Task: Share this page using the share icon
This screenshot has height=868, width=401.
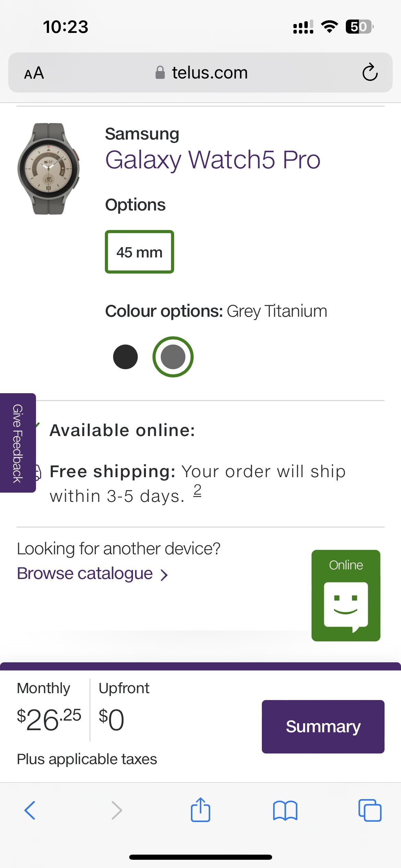Action: pos(200,810)
